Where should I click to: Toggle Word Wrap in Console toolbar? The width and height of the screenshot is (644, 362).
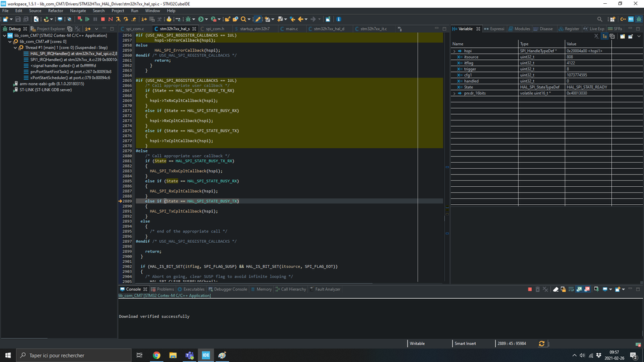571,289
